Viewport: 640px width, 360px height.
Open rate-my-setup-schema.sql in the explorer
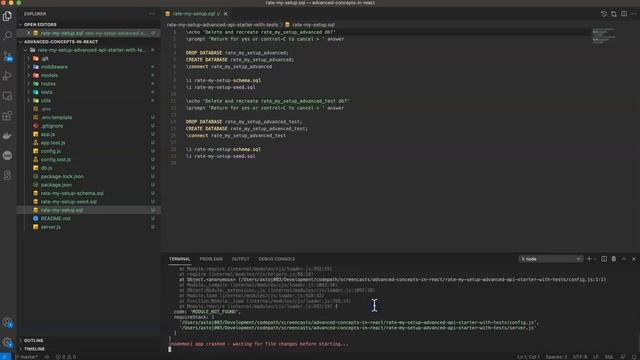point(72,193)
